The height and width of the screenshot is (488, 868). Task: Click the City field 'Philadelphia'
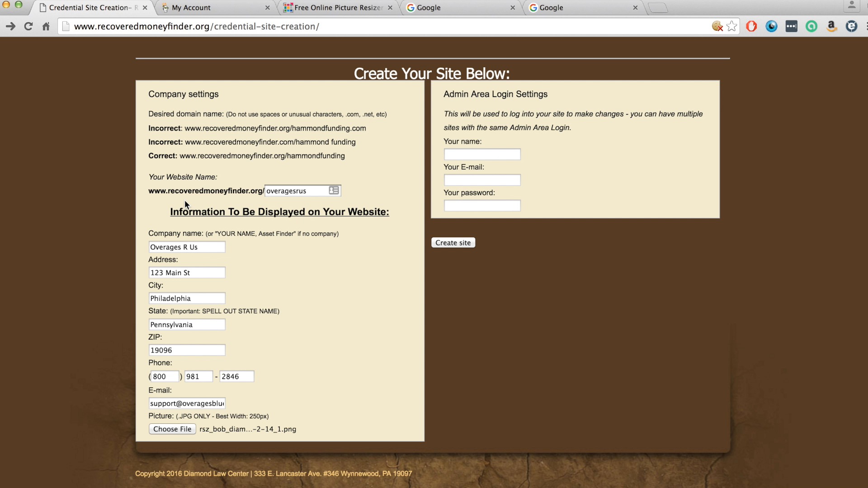coord(187,298)
